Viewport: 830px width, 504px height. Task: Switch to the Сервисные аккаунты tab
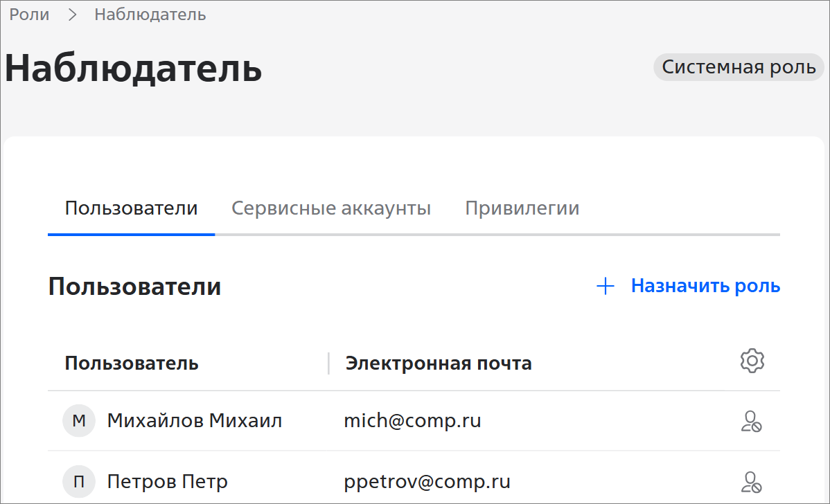point(331,208)
